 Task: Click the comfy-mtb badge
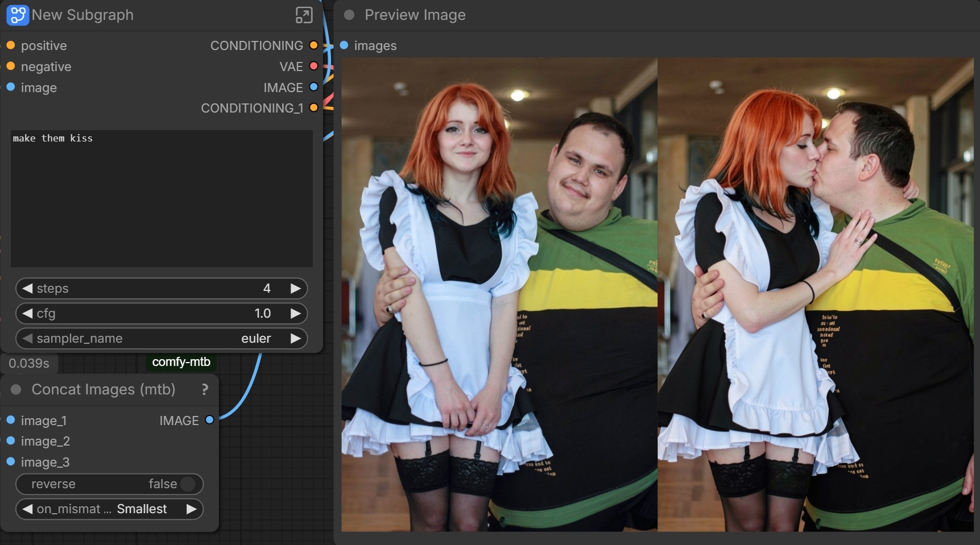(x=181, y=362)
